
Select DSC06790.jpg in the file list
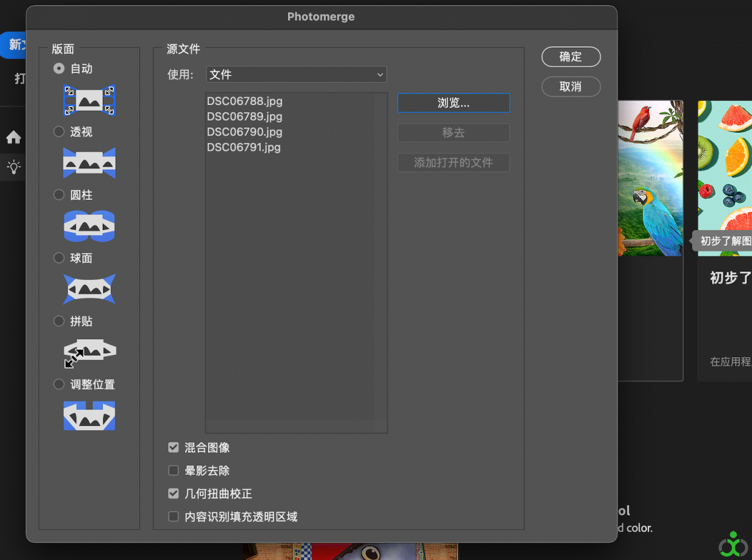tap(244, 132)
